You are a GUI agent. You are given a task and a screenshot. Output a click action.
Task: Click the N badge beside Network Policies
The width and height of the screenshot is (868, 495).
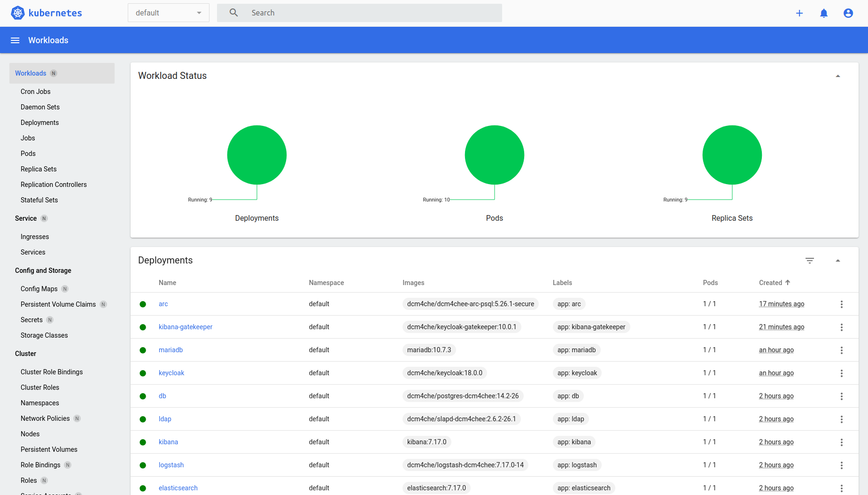(x=77, y=418)
